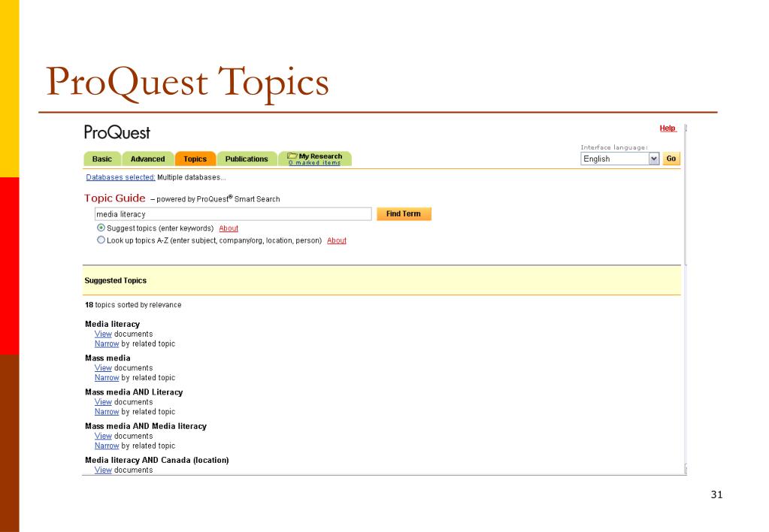Click the ProQuest logo
Viewport: 769px width, 532px height.
click(x=117, y=132)
